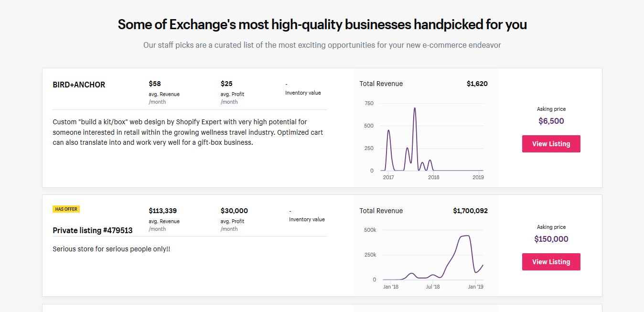
Task: Open Private listing #479513 title
Action: point(92,230)
